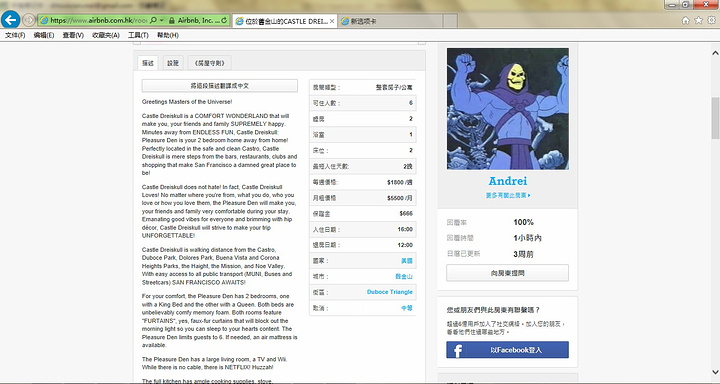Click the search magnifier in address bar

153,20
